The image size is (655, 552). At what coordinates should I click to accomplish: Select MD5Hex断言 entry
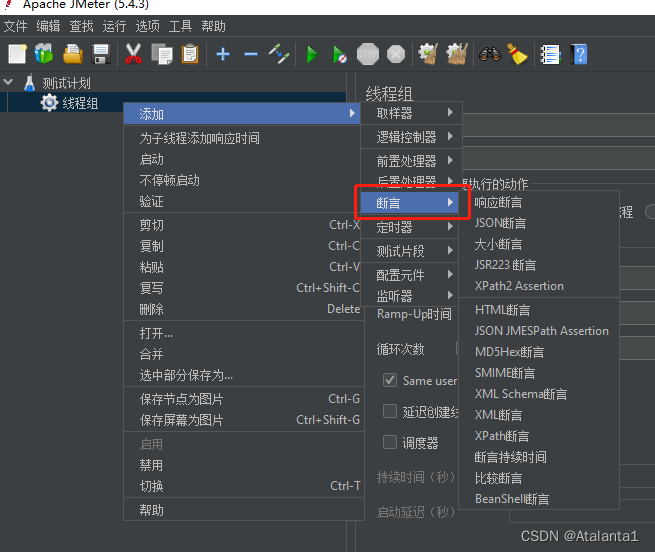pyautogui.click(x=539, y=352)
